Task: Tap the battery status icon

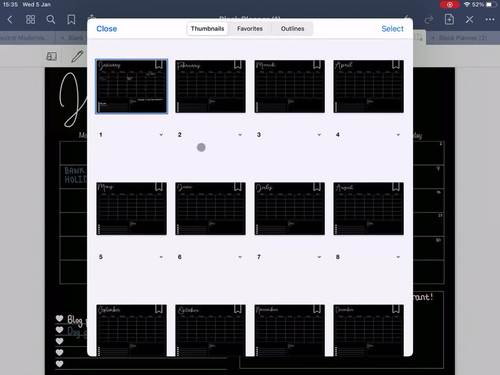Action: click(491, 5)
